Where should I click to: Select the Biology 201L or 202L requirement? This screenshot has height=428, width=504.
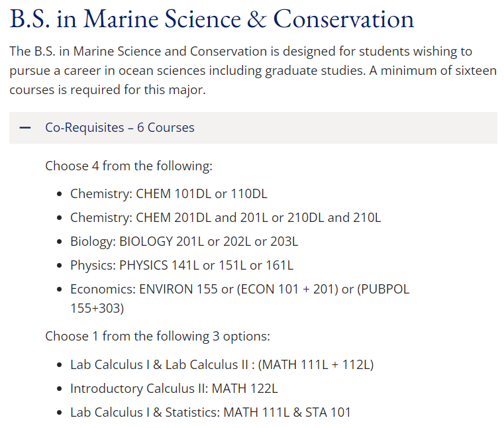pyautogui.click(x=184, y=242)
